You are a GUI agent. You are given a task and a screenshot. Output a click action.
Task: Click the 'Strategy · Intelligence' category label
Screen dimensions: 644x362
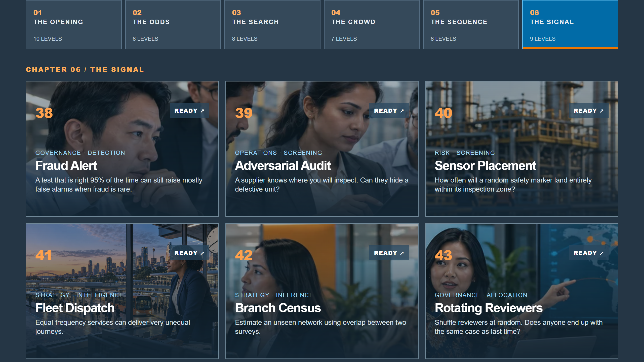pyautogui.click(x=79, y=295)
